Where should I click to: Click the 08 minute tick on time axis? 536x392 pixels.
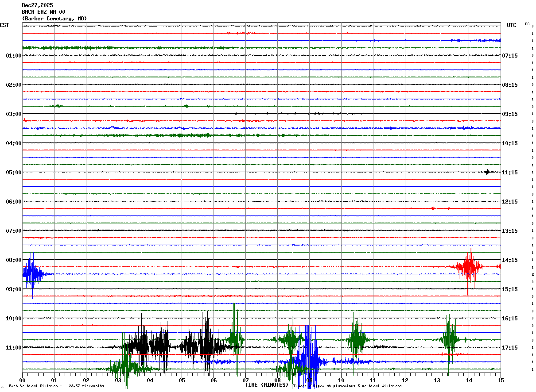point(277,380)
